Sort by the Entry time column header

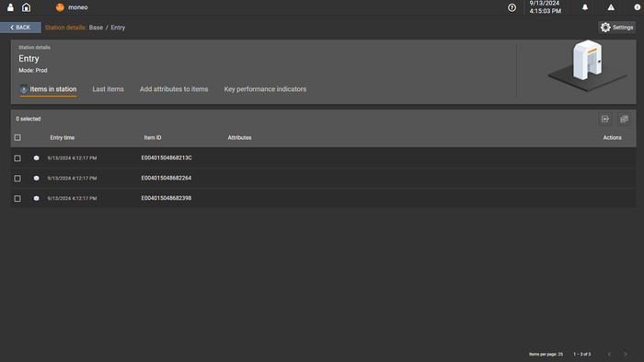click(63, 138)
